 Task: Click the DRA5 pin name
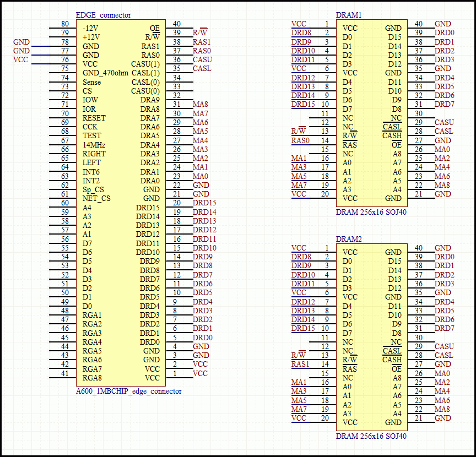pos(150,135)
